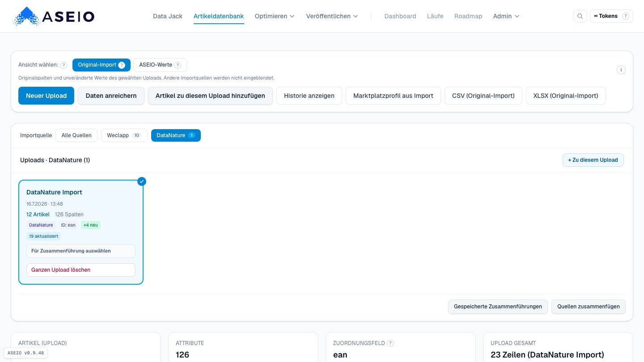
Task: Click the help icon on Tokens button
Action: point(626,16)
